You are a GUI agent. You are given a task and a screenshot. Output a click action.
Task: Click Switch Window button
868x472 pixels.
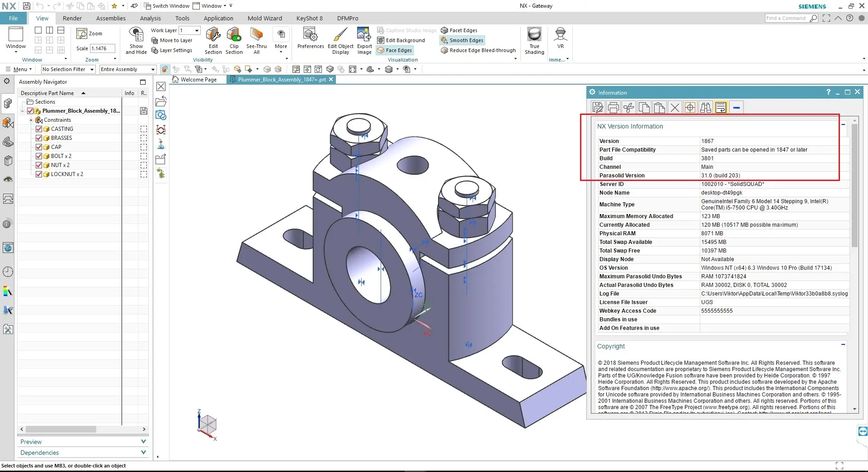click(166, 6)
